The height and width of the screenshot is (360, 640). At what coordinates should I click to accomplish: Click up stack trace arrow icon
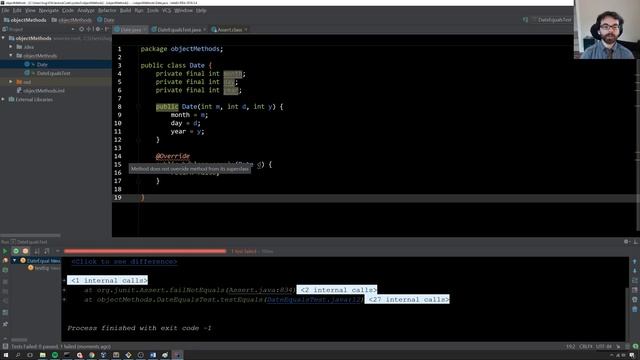(634, 262)
